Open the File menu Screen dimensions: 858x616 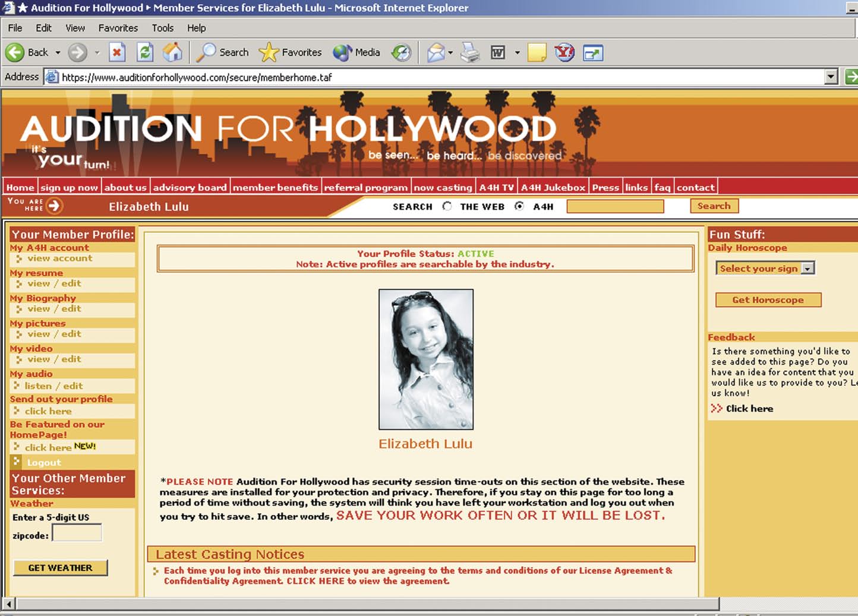pyautogui.click(x=15, y=28)
